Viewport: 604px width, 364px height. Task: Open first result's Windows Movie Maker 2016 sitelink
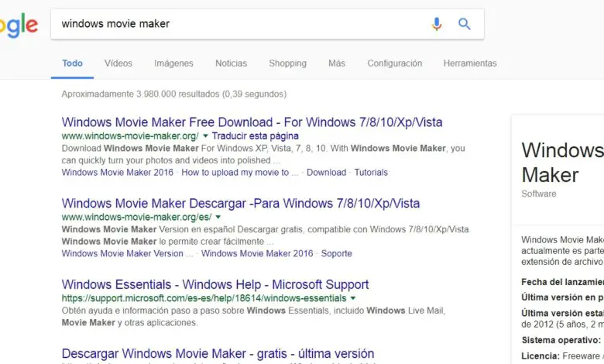pyautogui.click(x=118, y=172)
